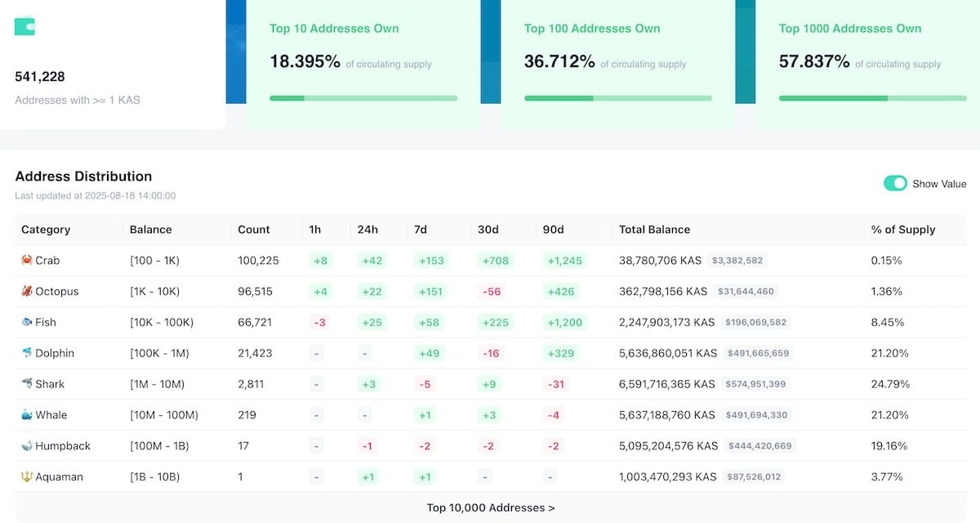Click the Shark balance range [1M - 10M)
Screen dimensions: 980x523
[157, 384]
